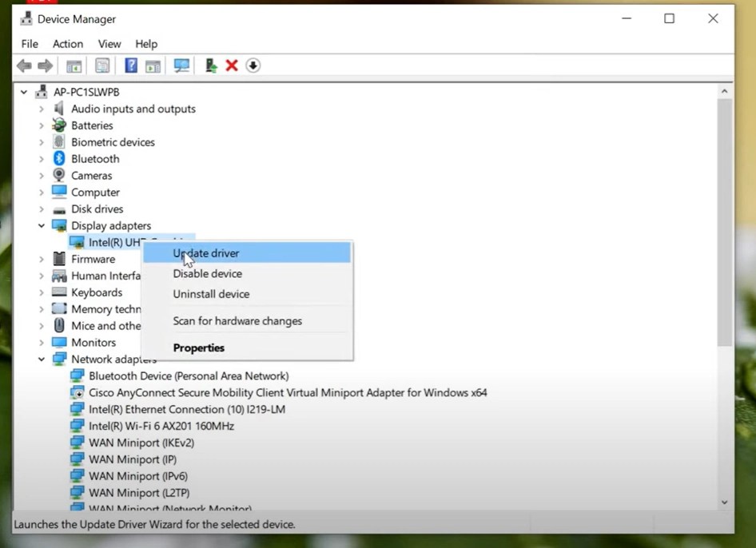Collapse the Display adapters node
The width and height of the screenshot is (756, 548).
click(42, 225)
